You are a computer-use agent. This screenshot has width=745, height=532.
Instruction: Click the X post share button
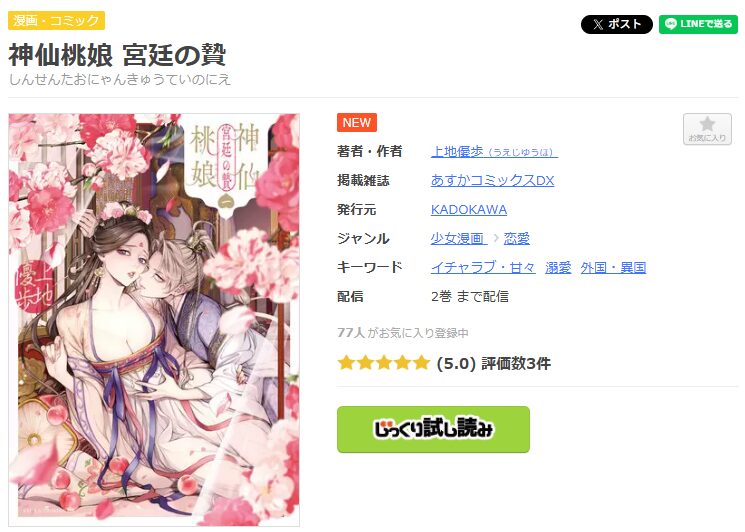pos(617,24)
